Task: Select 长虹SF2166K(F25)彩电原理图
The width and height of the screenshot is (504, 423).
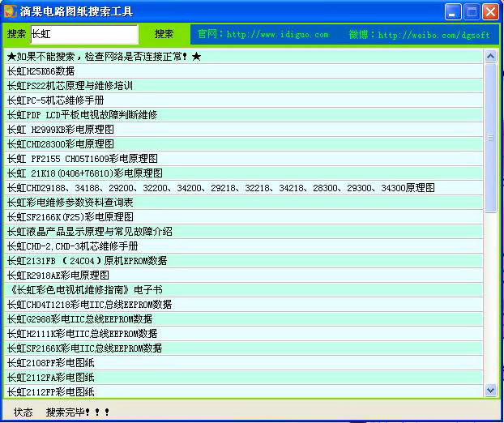Action: coord(243,217)
